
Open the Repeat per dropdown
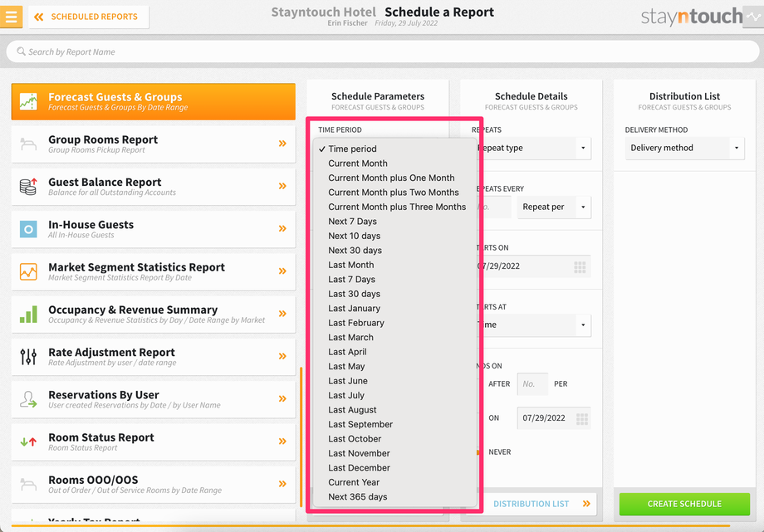click(554, 207)
